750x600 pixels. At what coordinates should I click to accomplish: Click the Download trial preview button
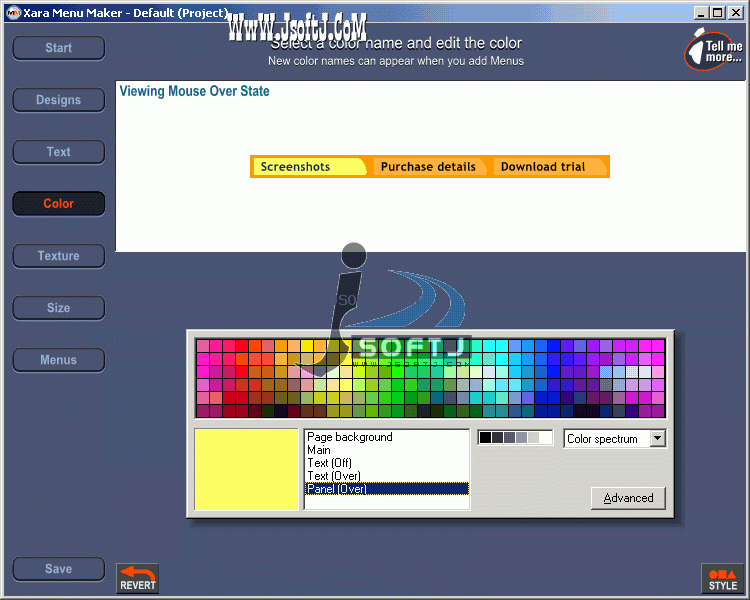coord(549,167)
